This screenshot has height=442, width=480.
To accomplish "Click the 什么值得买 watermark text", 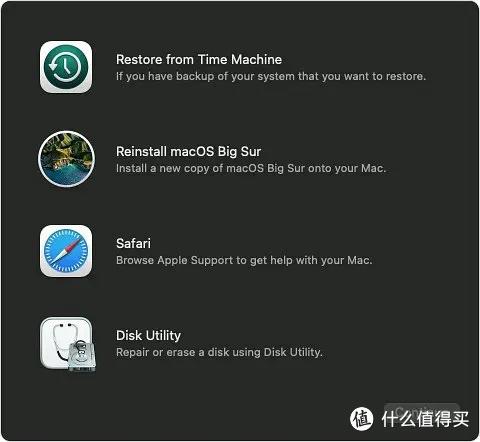I will tap(425, 419).
